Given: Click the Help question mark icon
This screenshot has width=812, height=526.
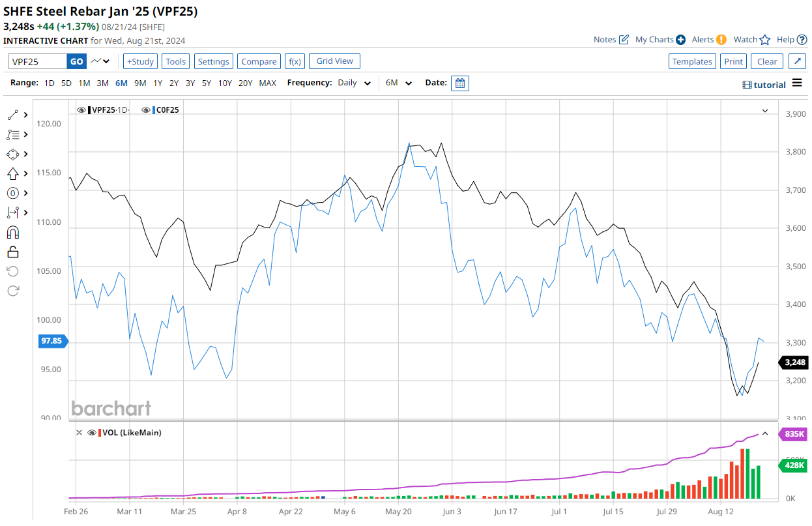Looking at the screenshot, I should click(802, 40).
